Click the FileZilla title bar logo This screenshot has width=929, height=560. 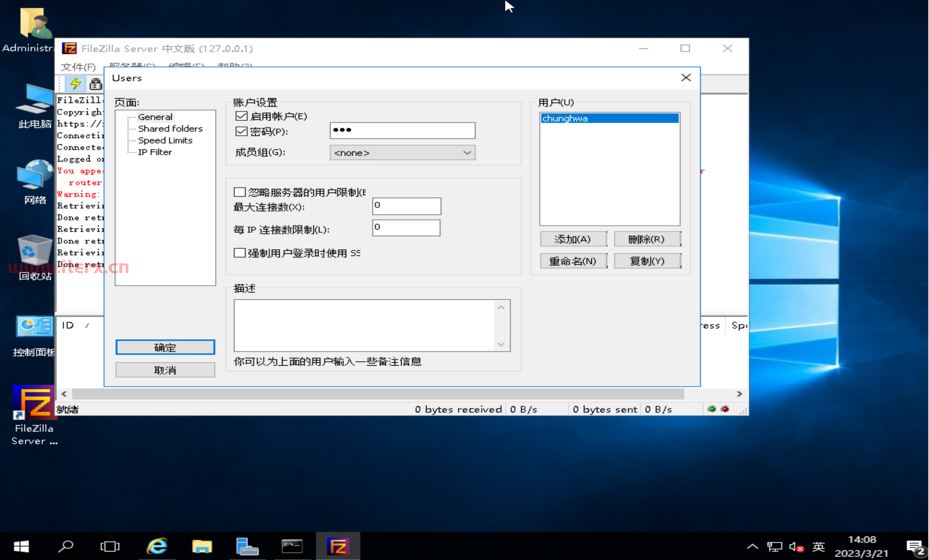[69, 48]
